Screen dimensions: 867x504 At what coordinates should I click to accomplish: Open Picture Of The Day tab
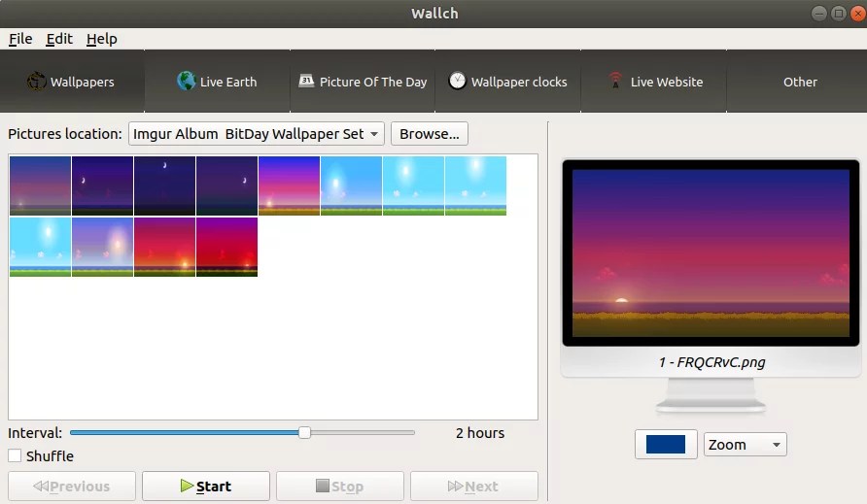coord(363,82)
